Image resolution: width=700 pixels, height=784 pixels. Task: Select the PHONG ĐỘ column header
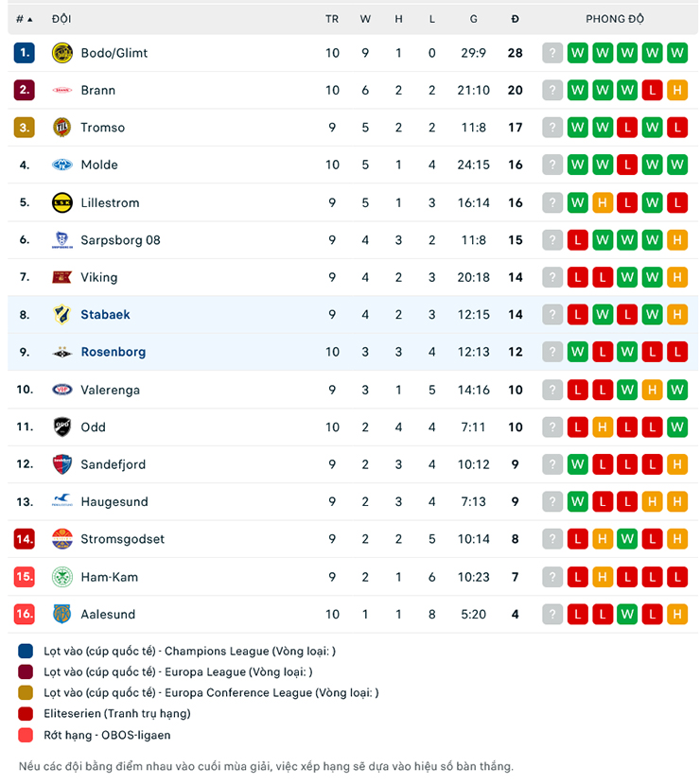[615, 18]
